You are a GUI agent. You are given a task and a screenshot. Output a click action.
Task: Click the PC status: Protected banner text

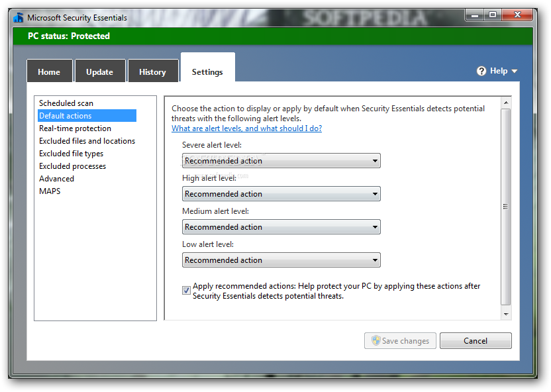click(69, 36)
